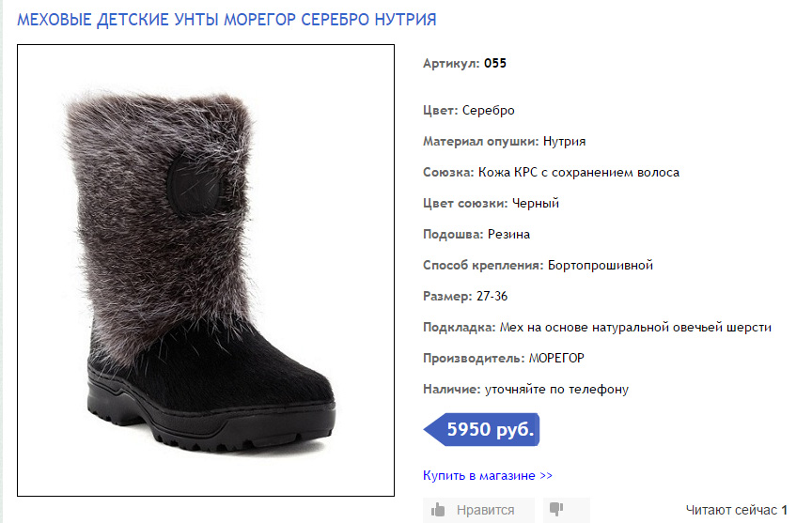Screen dimensions: 812x523
Task: Click the round leather emblem on the boot
Action: point(197,179)
